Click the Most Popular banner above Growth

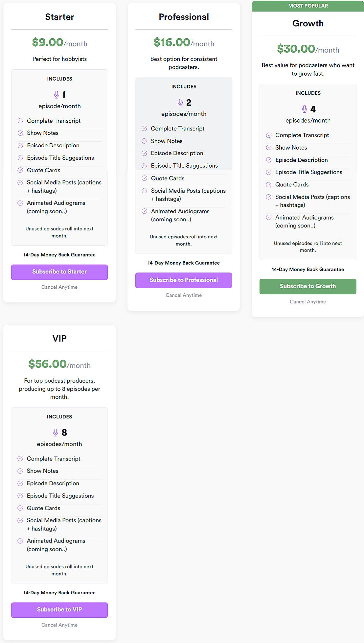[308, 6]
